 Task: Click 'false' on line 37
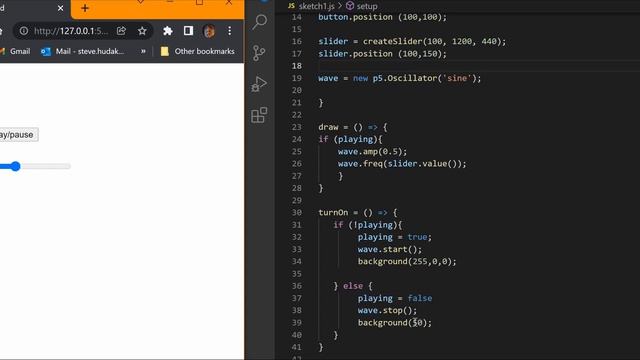click(420, 298)
